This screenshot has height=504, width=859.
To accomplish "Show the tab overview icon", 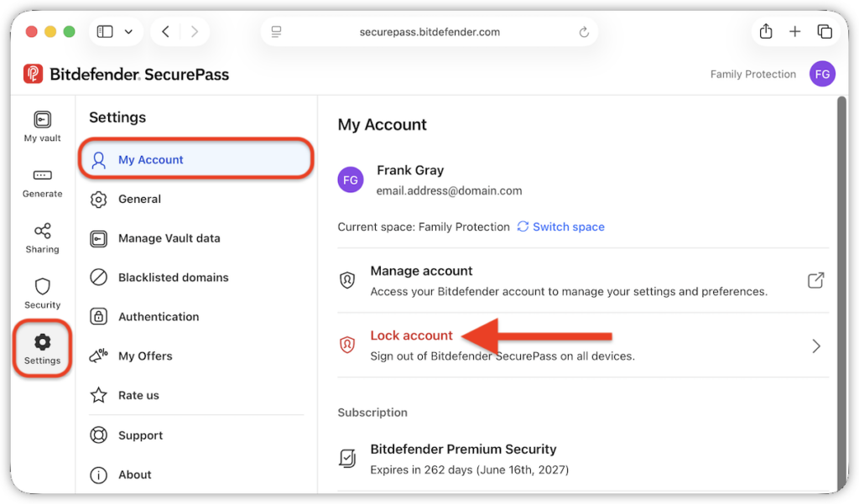I will tap(825, 32).
